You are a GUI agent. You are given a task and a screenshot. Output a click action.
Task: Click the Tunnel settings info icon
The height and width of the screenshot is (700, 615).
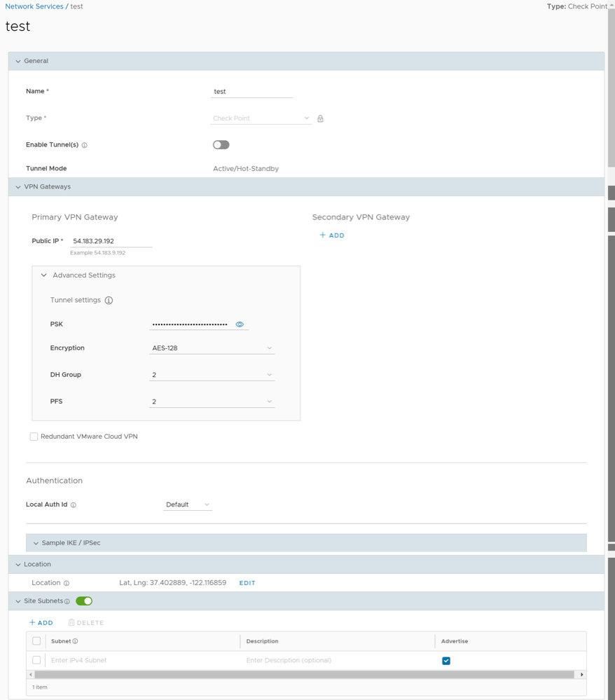pos(109,301)
